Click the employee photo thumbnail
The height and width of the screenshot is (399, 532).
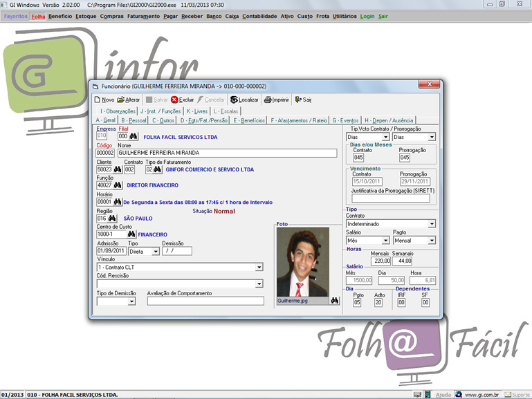pyautogui.click(x=303, y=262)
